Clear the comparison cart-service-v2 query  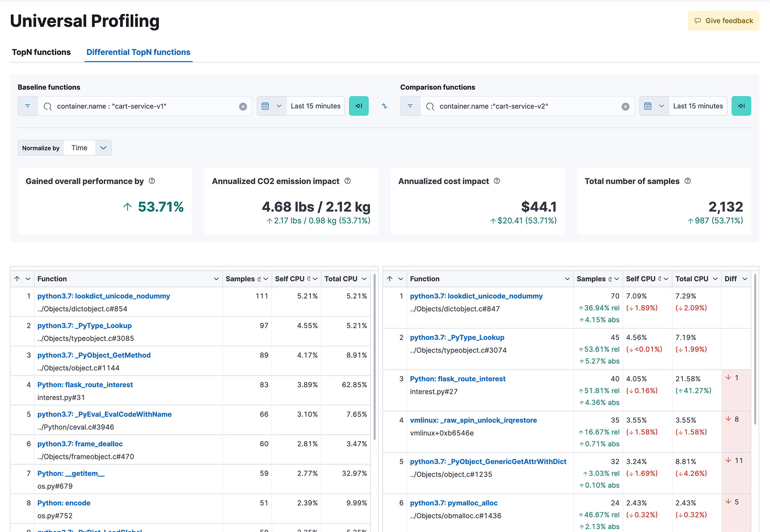pos(626,107)
